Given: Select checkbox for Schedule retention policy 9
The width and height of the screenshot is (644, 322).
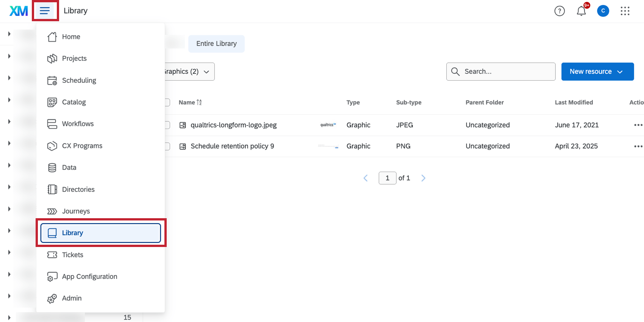Looking at the screenshot, I should [x=167, y=146].
